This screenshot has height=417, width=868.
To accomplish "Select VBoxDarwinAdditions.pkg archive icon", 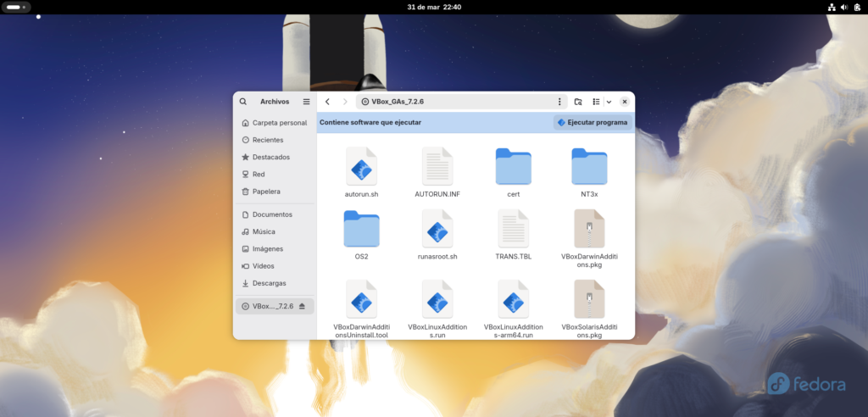I will click(x=589, y=229).
